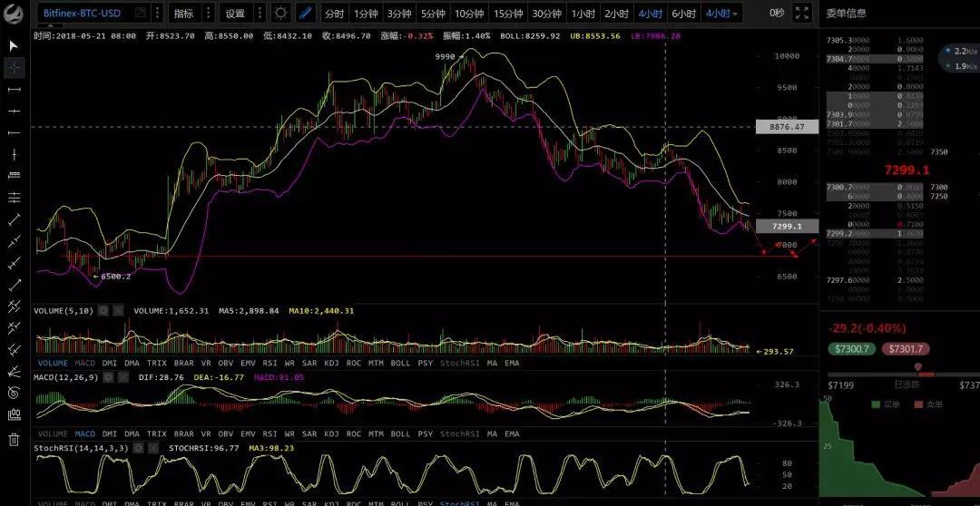Close the MACD(12,26,9) indicator panel
Screen dimensions: 980x506
pyautogui.click(x=122, y=377)
